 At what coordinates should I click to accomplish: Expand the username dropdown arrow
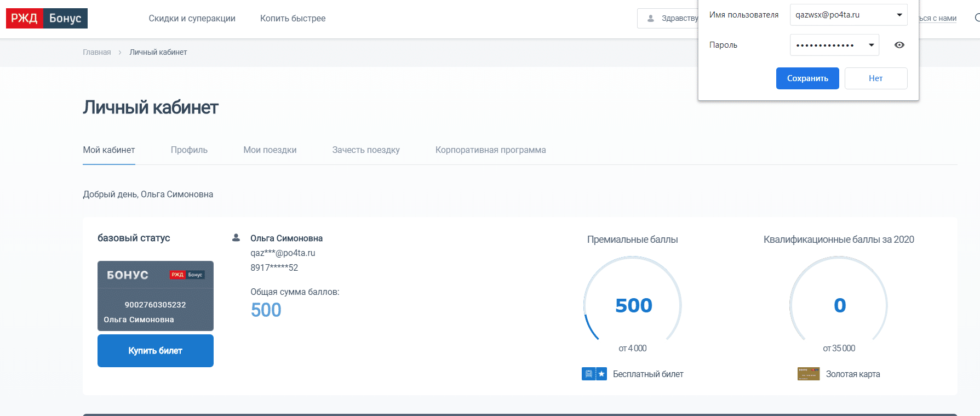click(x=899, y=15)
